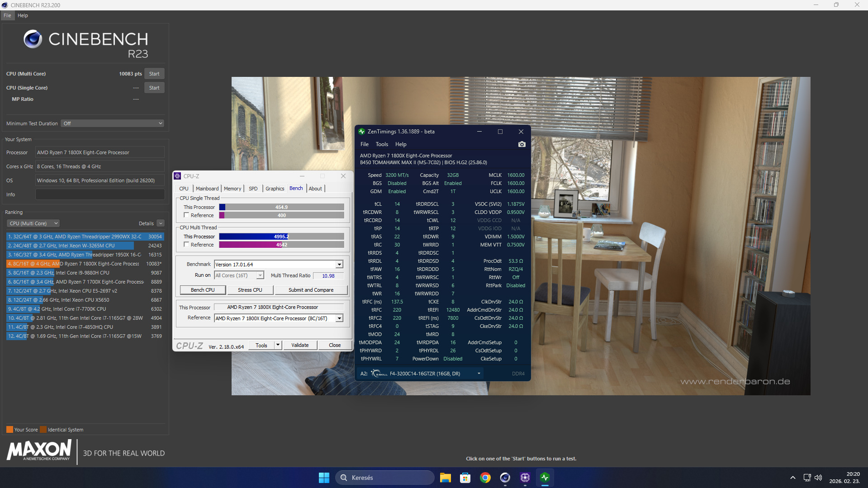Enable Reference checkbox under CPU Single Thread
Viewport: 868px width, 488px height.
[x=186, y=215]
